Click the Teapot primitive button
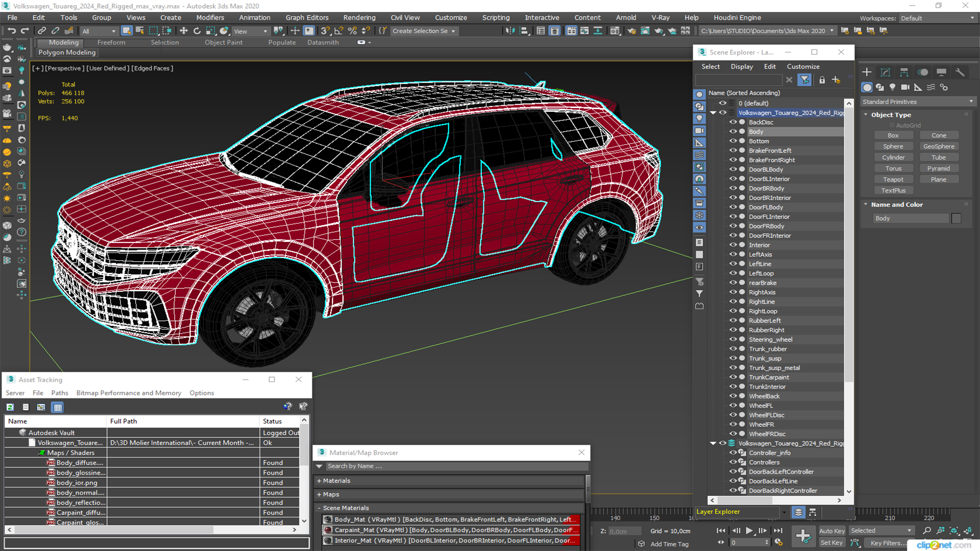Screen dimensions: 980x551 point(893,180)
